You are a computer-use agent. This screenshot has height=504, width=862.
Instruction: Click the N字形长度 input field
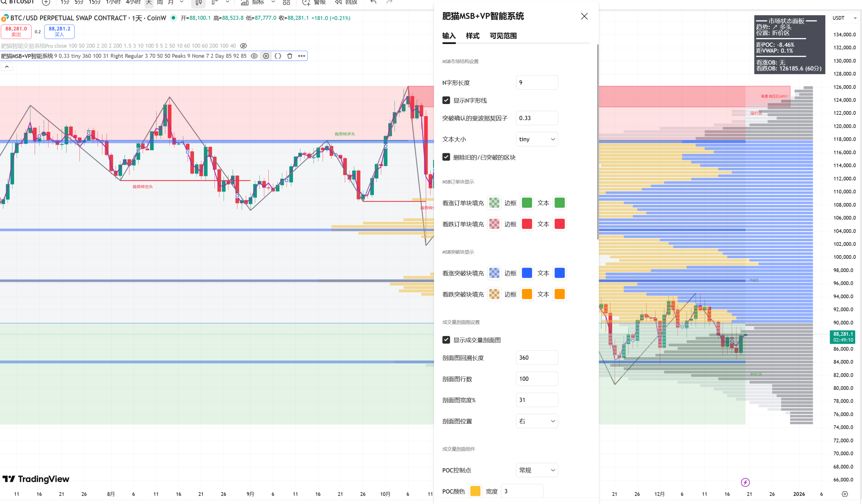(x=537, y=82)
